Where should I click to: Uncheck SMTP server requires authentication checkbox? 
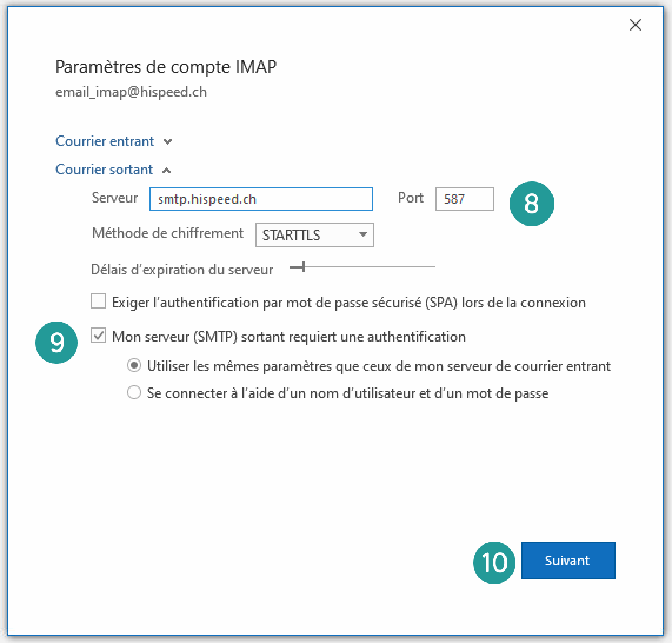[98, 336]
